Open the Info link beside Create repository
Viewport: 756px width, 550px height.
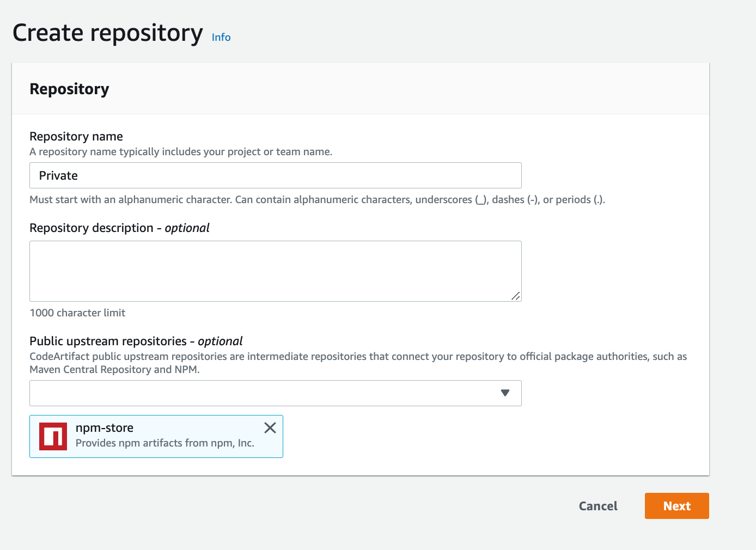pos(221,37)
